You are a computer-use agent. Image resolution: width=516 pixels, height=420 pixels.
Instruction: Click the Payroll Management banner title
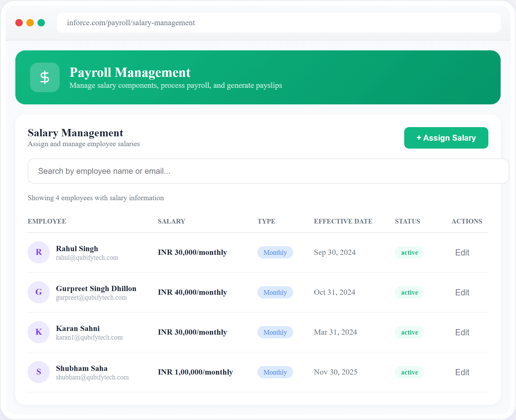click(130, 72)
